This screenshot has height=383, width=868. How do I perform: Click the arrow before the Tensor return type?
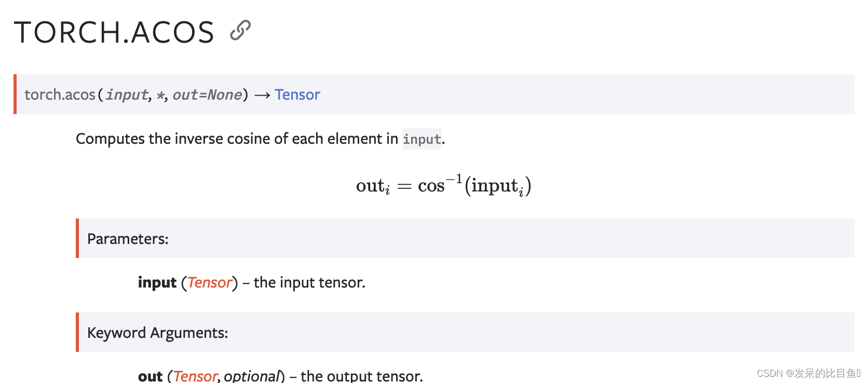coord(262,95)
